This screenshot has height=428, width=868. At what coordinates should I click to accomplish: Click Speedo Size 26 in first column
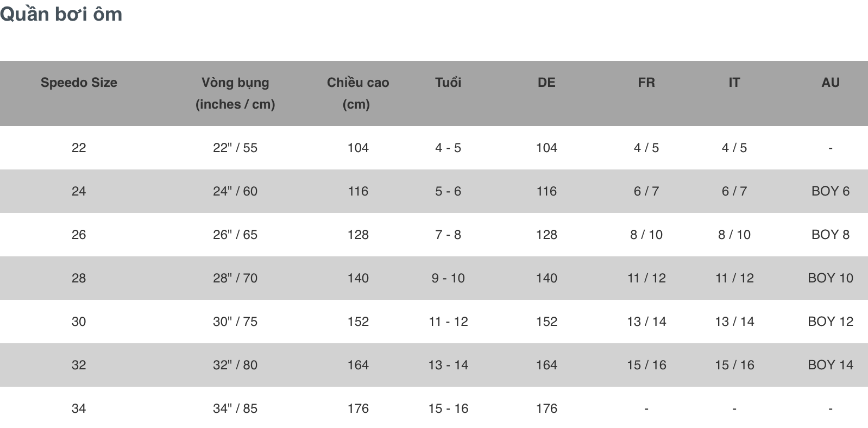coord(79,235)
